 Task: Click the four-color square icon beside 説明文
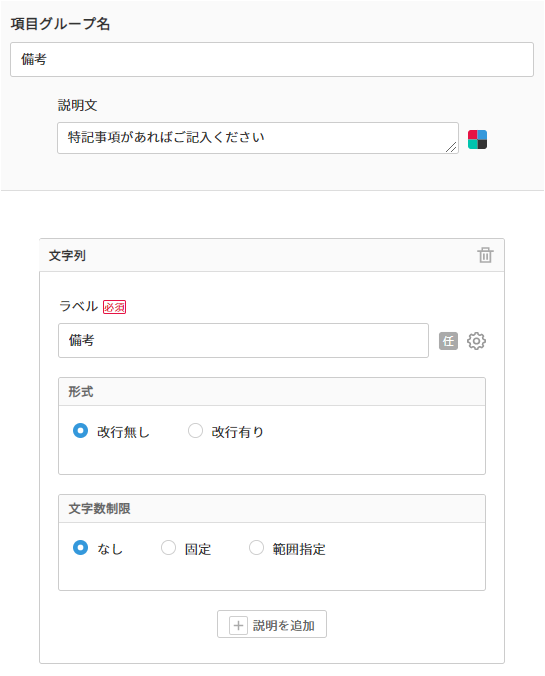[477, 139]
